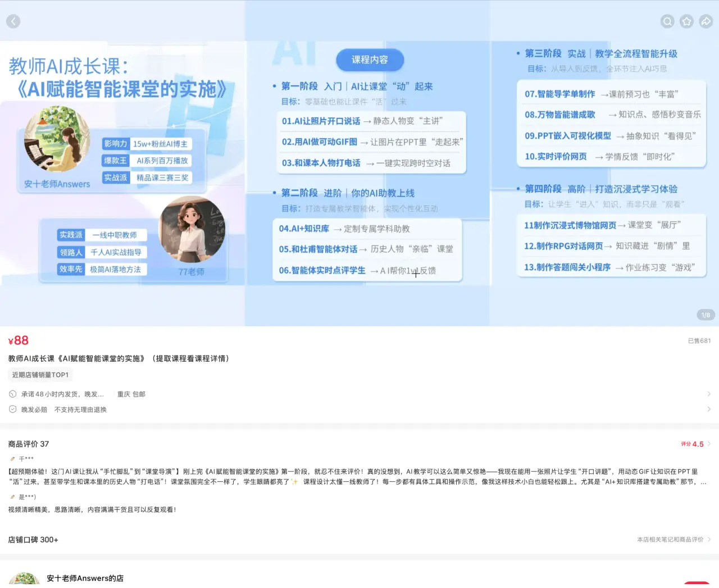Image resolution: width=719 pixels, height=588 pixels.
Task: Click 第二阶段 进阶 stage heading
Action: (x=348, y=193)
